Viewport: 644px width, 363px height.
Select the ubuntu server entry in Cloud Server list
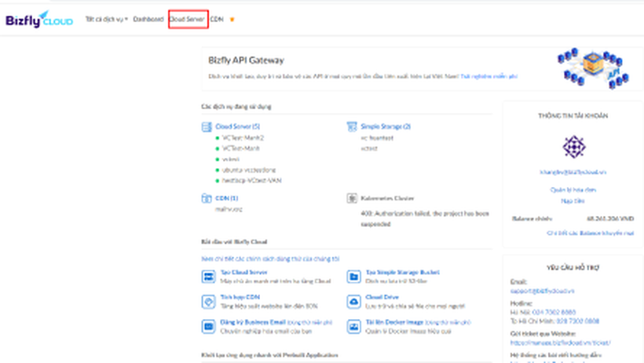[249, 170]
